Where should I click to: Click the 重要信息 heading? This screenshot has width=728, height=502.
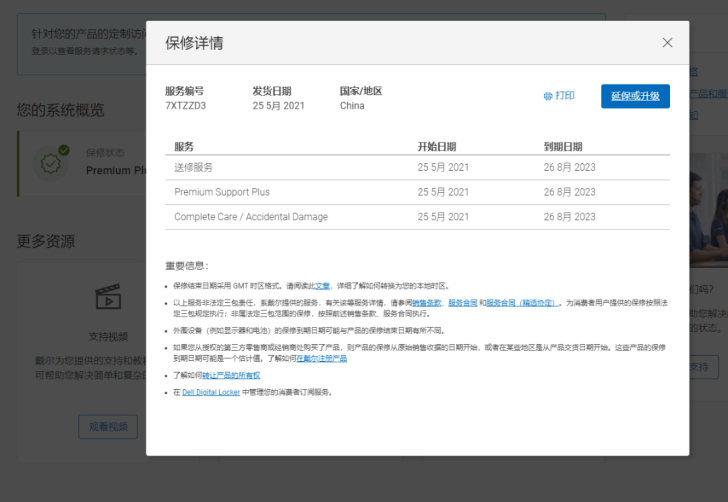tap(187, 266)
